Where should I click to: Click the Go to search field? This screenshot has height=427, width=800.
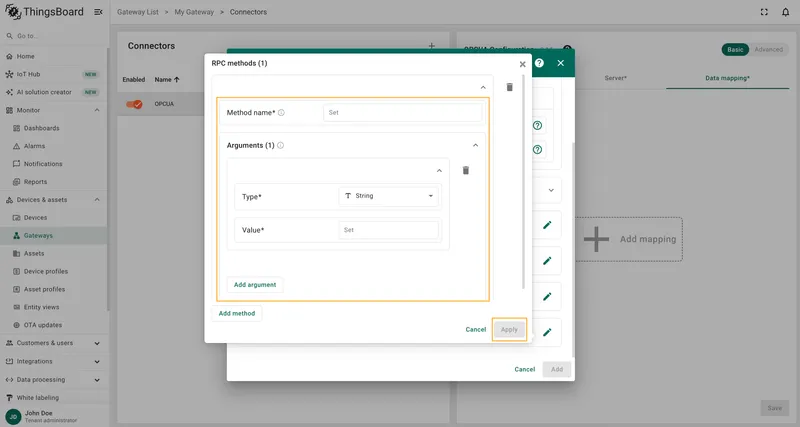54,36
